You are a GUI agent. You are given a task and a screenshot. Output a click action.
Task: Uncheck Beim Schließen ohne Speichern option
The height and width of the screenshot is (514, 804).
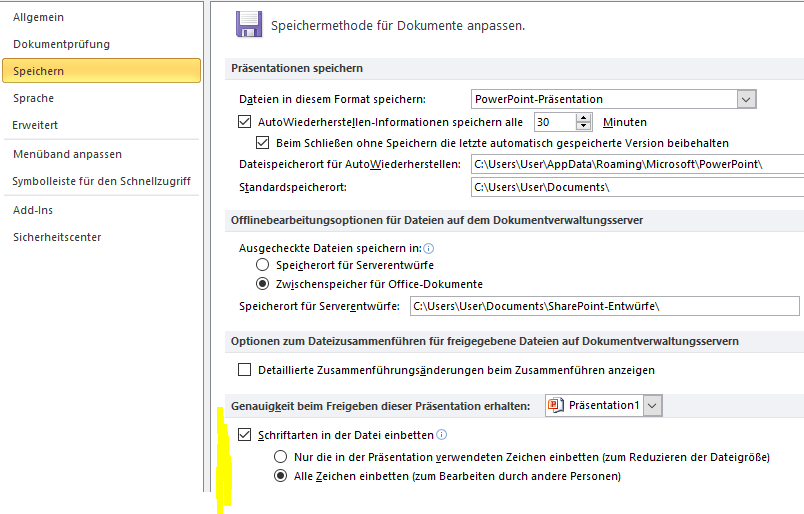point(263,143)
